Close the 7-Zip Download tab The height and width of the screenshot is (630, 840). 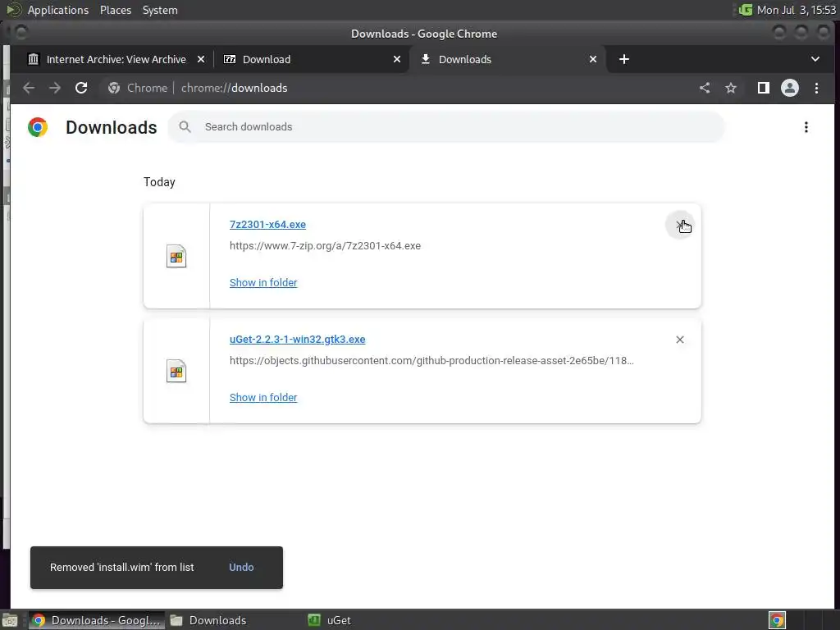click(x=397, y=59)
